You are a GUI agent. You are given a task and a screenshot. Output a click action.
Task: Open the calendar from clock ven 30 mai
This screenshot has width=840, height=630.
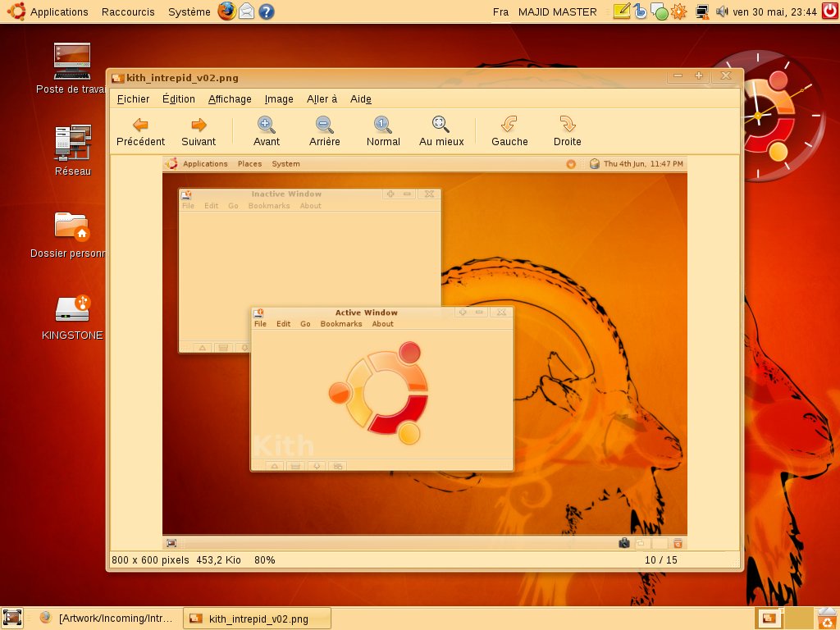pos(774,11)
